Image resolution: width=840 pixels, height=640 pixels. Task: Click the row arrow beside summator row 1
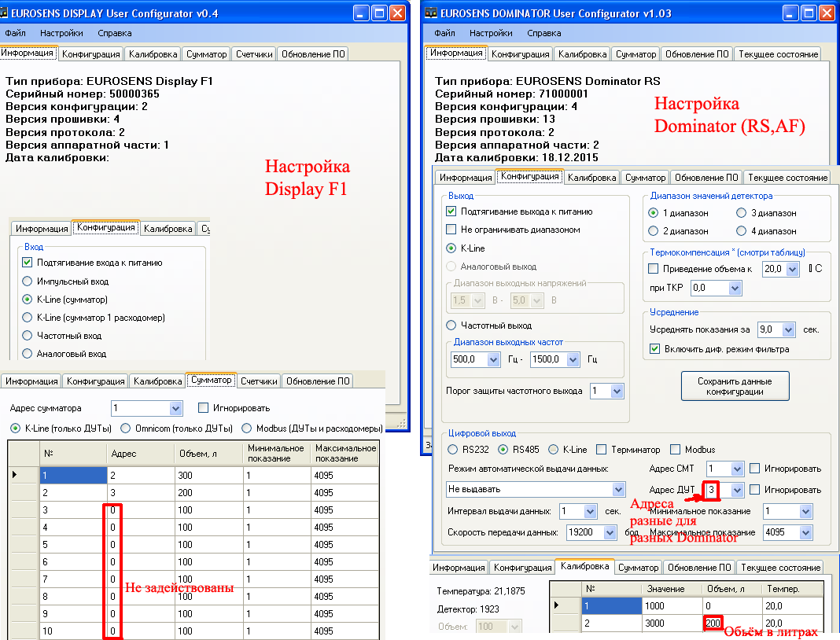15,475
